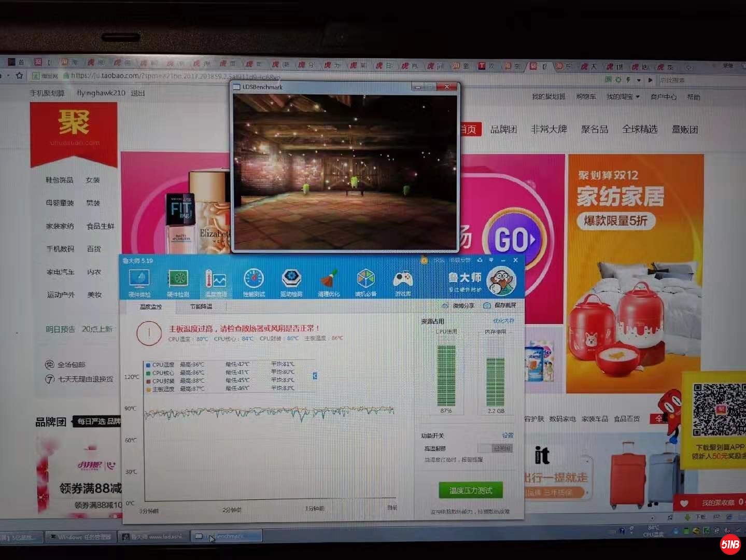Open 驱动检测 driver detection icon
This screenshot has width=746, height=560.
pos(291,283)
